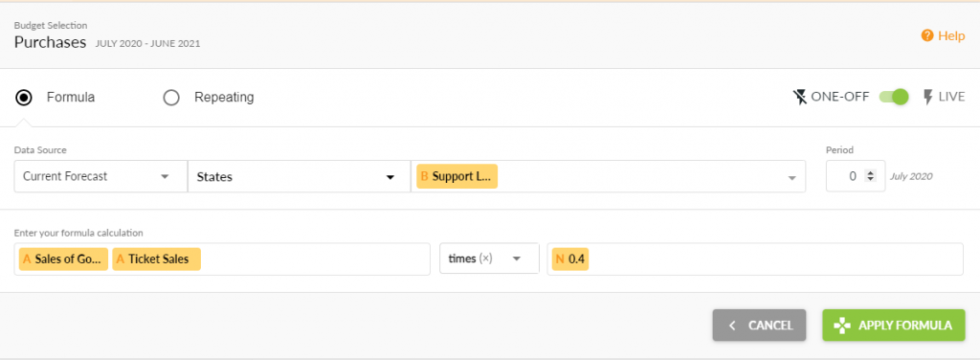Click the Cancel button's left chevron icon

(x=732, y=325)
